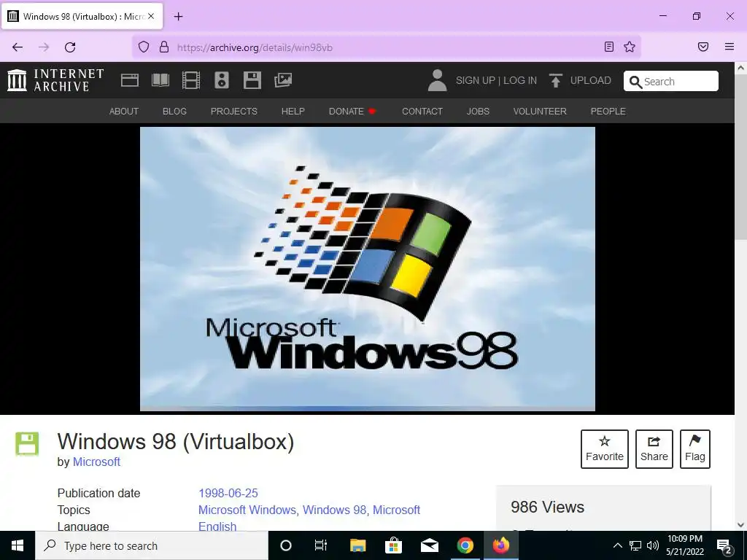Save page to Pocket icon
747x560 pixels.
(x=703, y=47)
